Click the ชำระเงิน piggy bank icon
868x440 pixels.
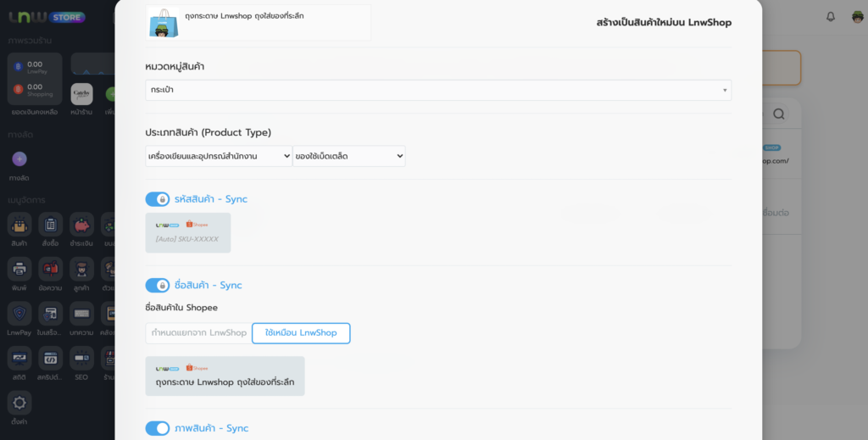81,225
